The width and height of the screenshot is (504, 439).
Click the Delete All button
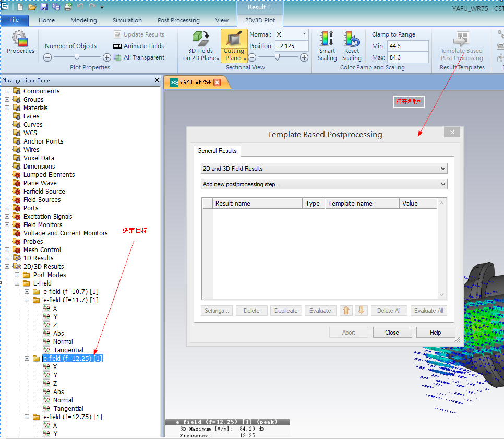pyautogui.click(x=389, y=311)
